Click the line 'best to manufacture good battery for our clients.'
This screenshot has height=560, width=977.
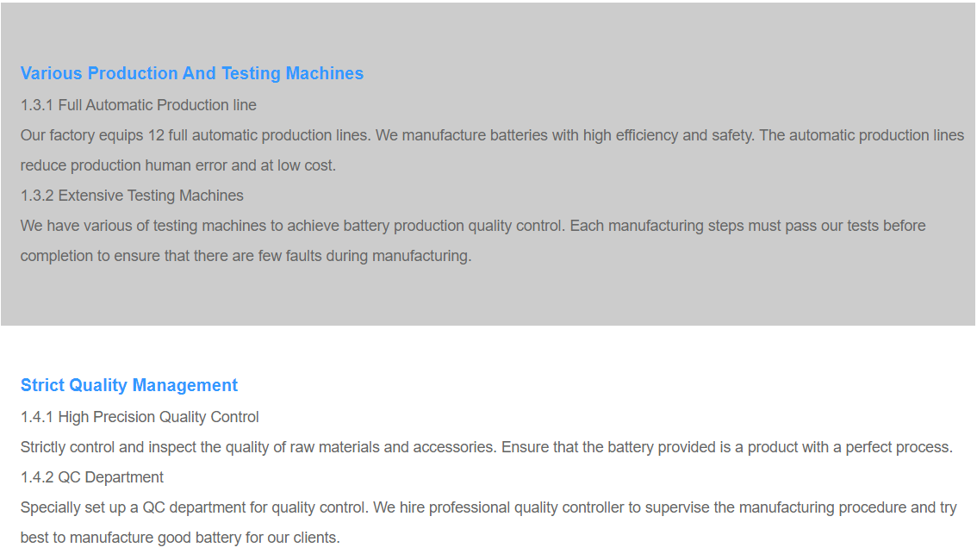click(180, 538)
